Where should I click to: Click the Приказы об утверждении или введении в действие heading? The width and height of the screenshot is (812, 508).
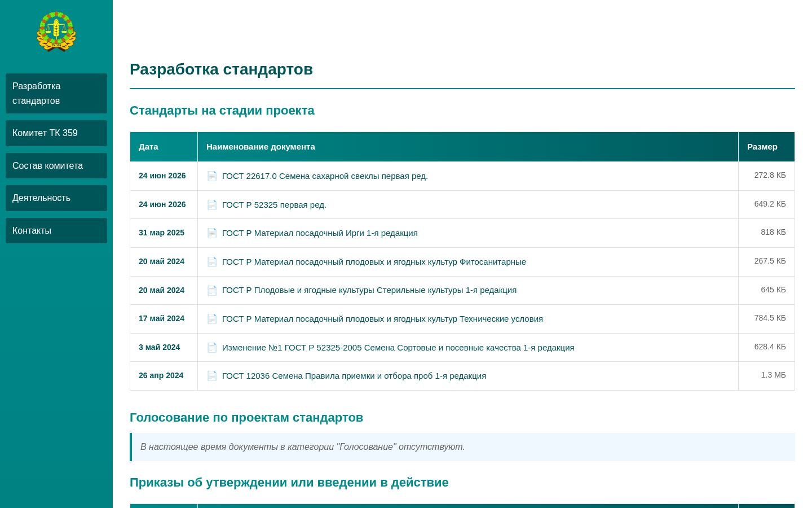coord(289,483)
